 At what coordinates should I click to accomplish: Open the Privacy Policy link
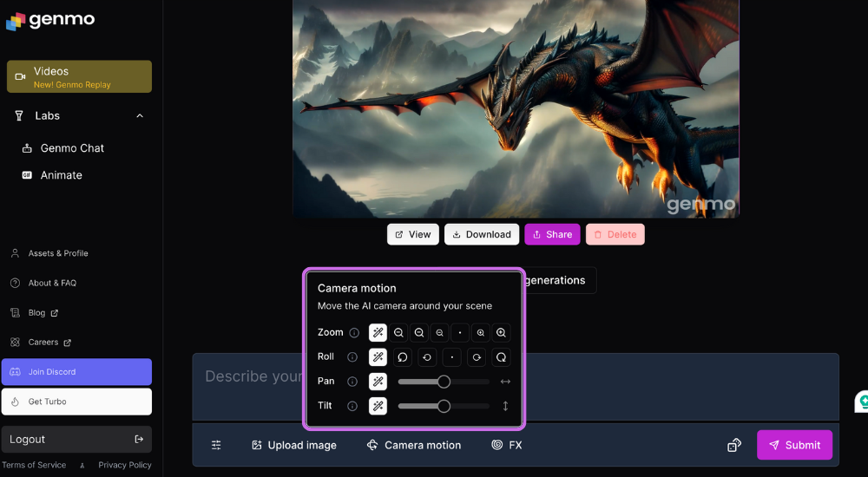pos(124,465)
